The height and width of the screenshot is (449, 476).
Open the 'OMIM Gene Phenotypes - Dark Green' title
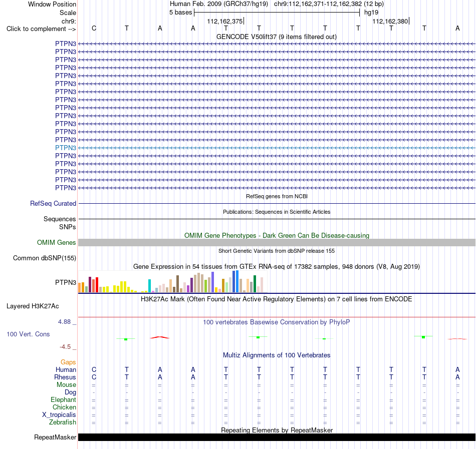click(277, 236)
